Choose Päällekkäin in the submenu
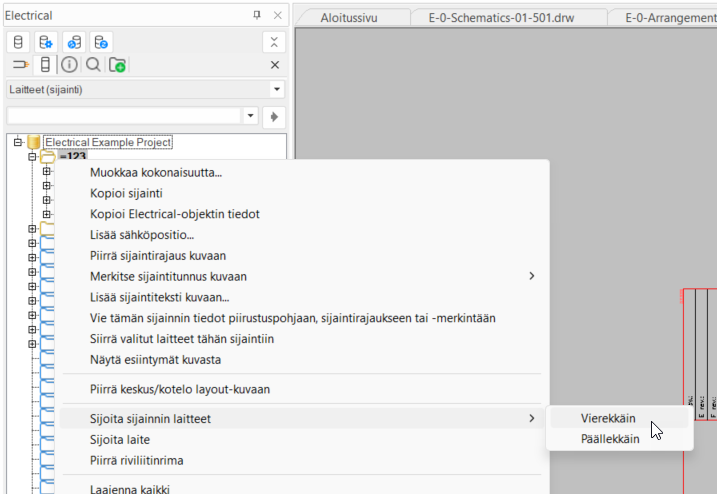This screenshot has height=494, width=717. point(610,438)
